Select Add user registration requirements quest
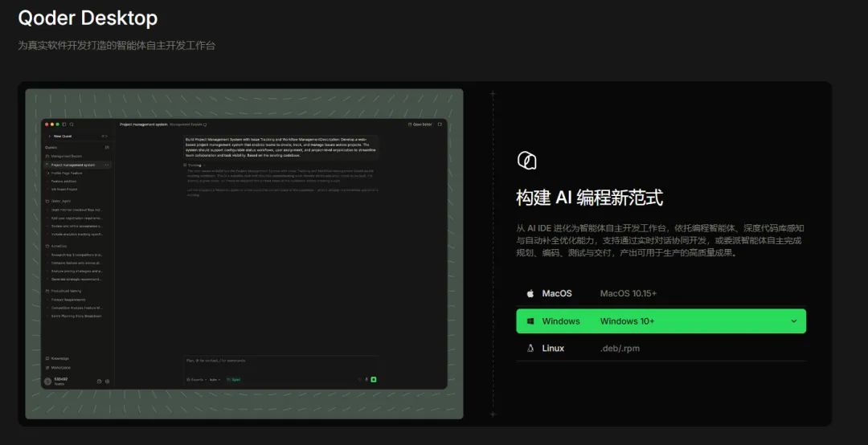 (x=76, y=218)
